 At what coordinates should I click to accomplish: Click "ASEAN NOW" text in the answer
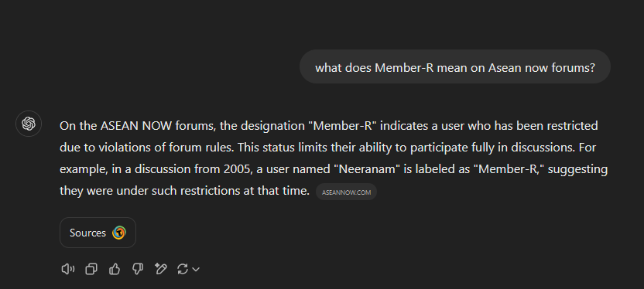(136, 125)
